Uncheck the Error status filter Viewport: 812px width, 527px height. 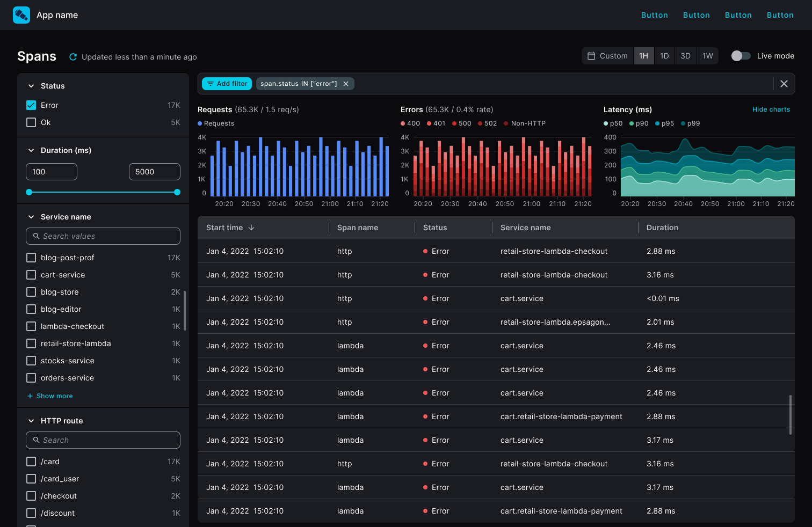31,105
